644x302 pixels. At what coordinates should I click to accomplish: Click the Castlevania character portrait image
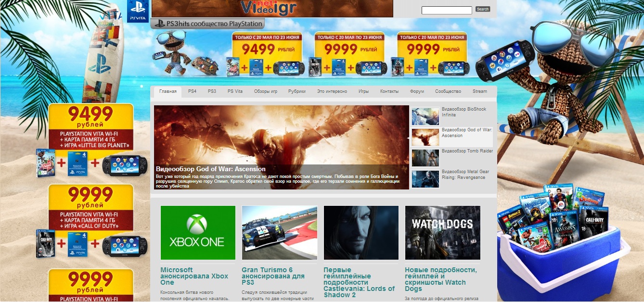click(361, 233)
